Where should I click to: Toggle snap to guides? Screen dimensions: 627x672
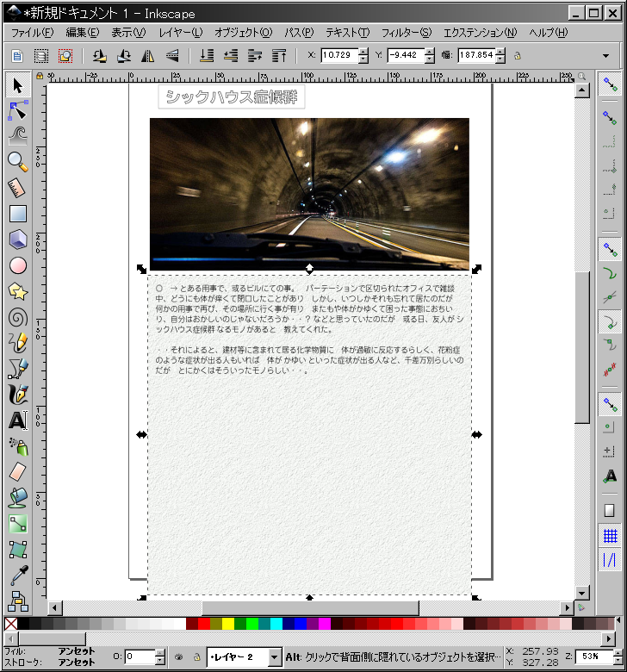[610, 560]
